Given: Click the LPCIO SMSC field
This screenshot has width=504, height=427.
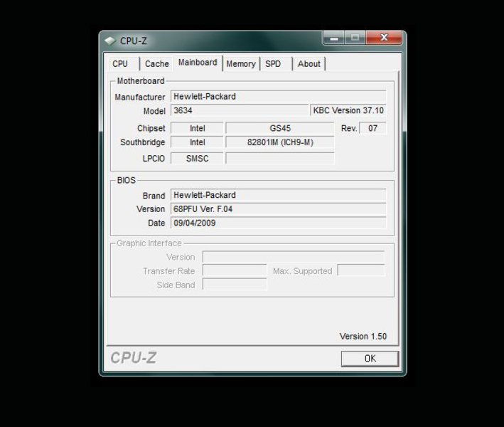Looking at the screenshot, I should coord(197,158).
